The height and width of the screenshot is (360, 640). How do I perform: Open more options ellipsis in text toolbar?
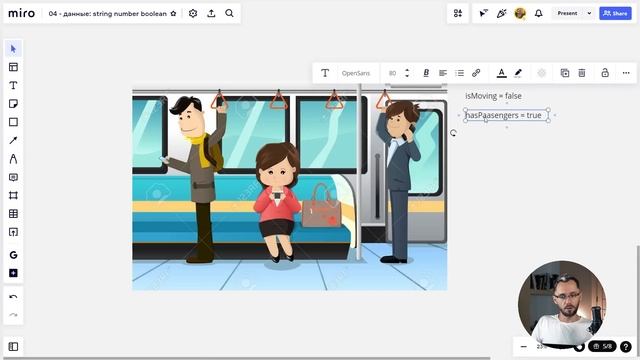point(626,73)
